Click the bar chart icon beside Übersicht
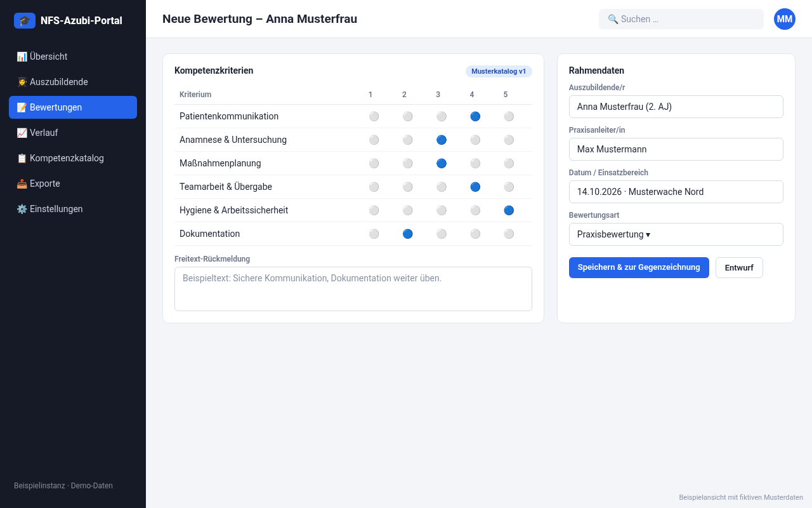This screenshot has width=812, height=508. pos(22,57)
